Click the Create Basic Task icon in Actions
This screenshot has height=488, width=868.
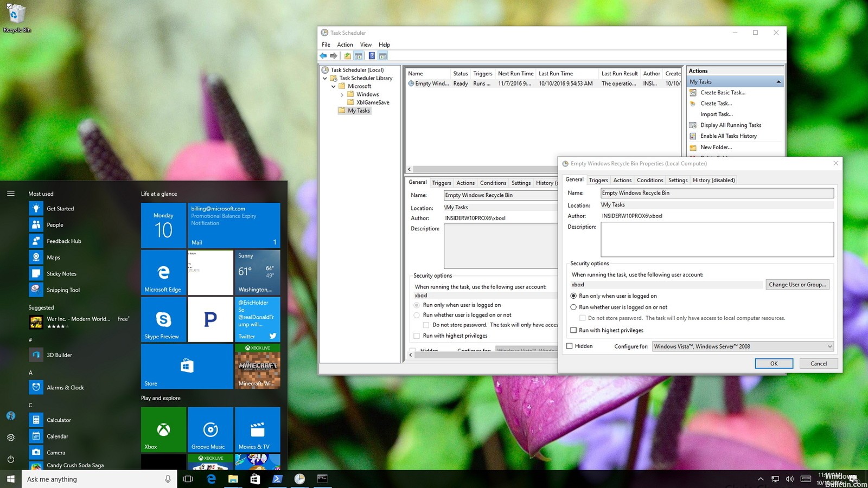click(693, 93)
